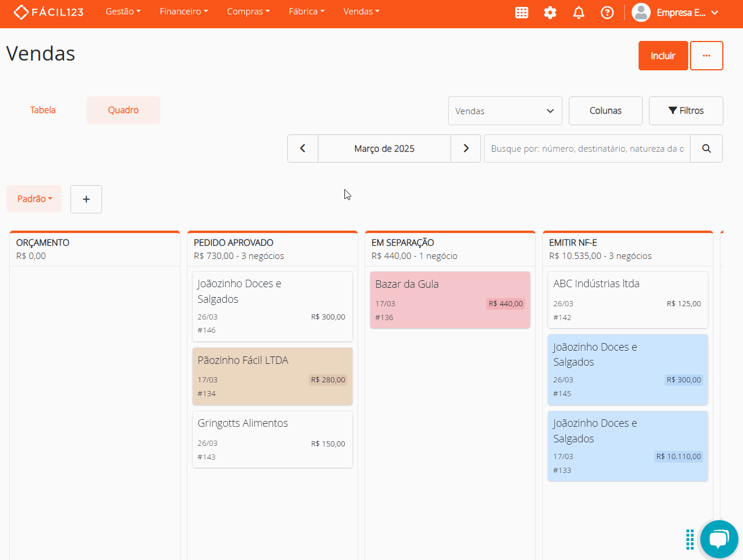Open the settings gear icon
Screen dimensions: 743x560
[550, 13]
